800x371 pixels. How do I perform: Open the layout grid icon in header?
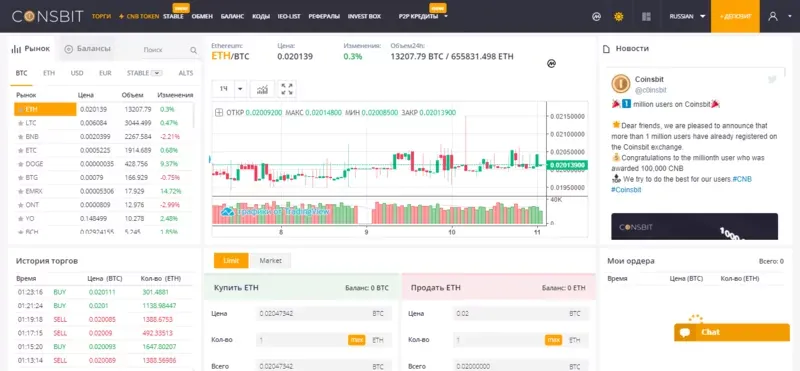pyautogui.click(x=646, y=16)
